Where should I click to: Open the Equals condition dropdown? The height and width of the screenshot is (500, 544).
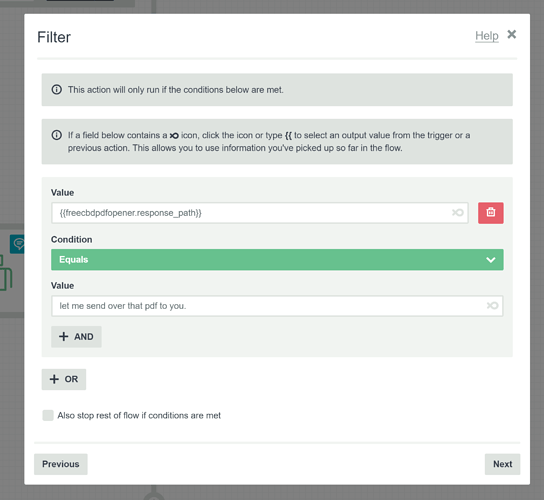pyautogui.click(x=277, y=260)
